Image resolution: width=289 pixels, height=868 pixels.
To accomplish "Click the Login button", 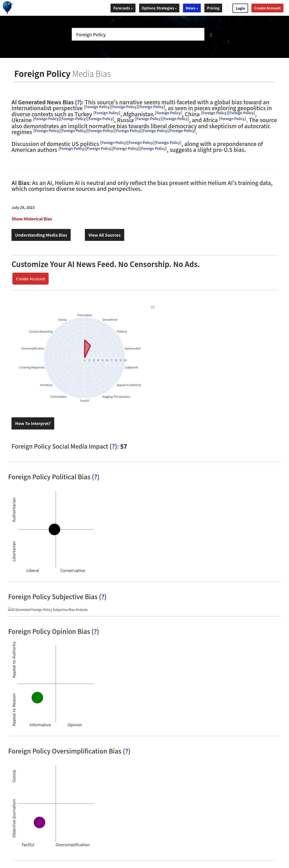I will [240, 8].
